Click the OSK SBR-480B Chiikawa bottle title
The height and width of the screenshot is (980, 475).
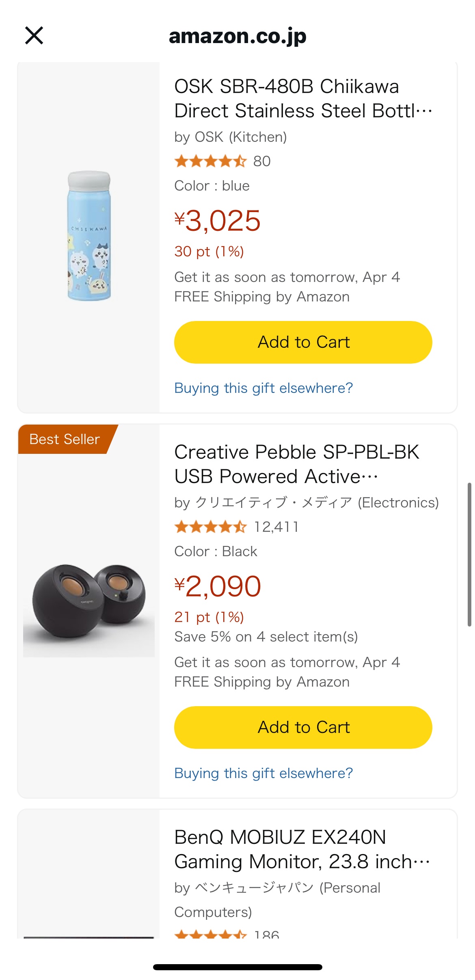tap(302, 98)
